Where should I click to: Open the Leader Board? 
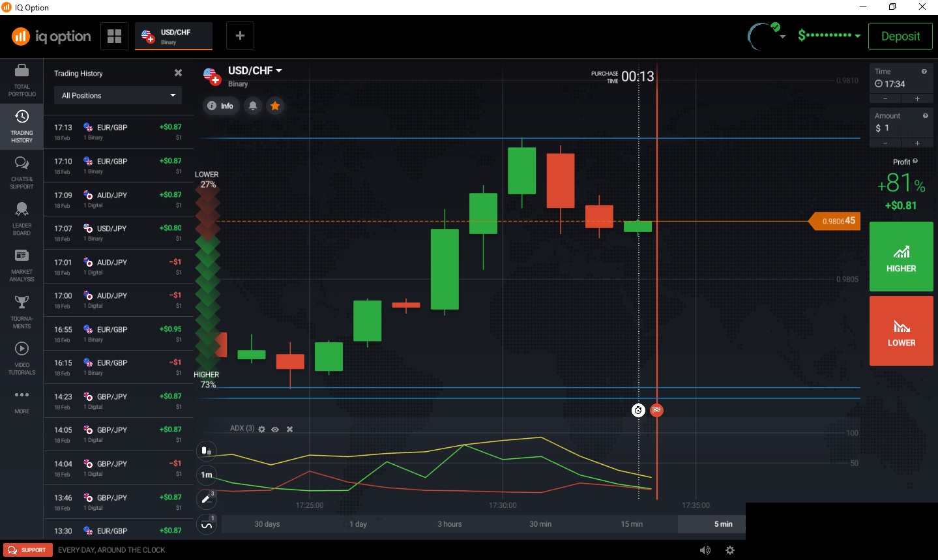[22, 220]
